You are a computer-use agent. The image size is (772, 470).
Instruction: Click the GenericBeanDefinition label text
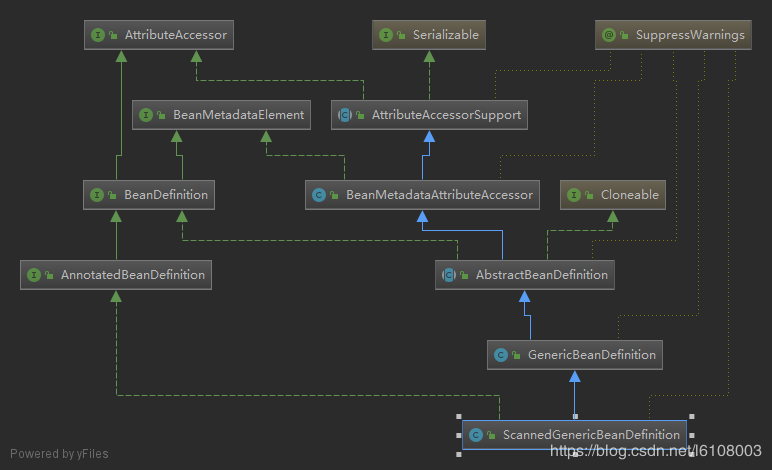(592, 355)
